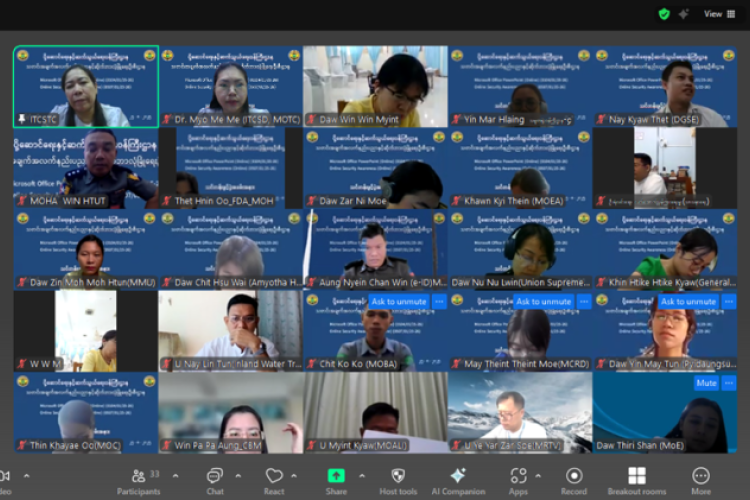The image size is (750, 500).
Task: Ask May Theint Theint Moe to unmute
Action: click(543, 301)
